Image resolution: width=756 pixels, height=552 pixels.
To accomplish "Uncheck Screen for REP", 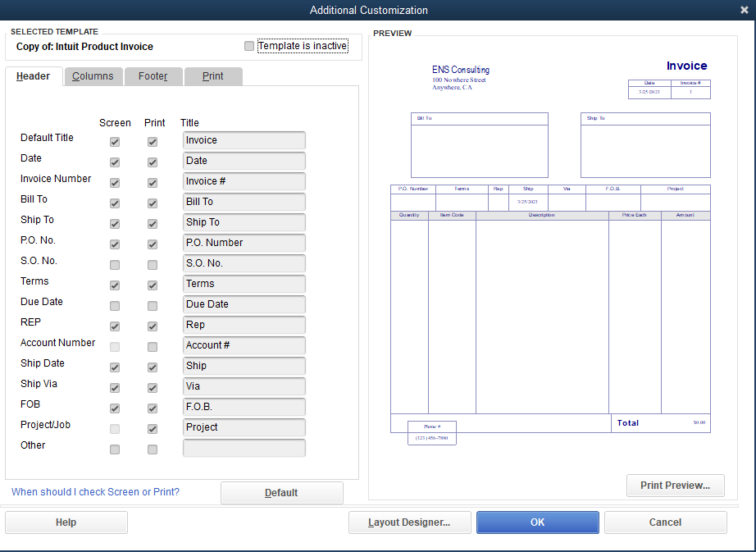I will (x=115, y=326).
